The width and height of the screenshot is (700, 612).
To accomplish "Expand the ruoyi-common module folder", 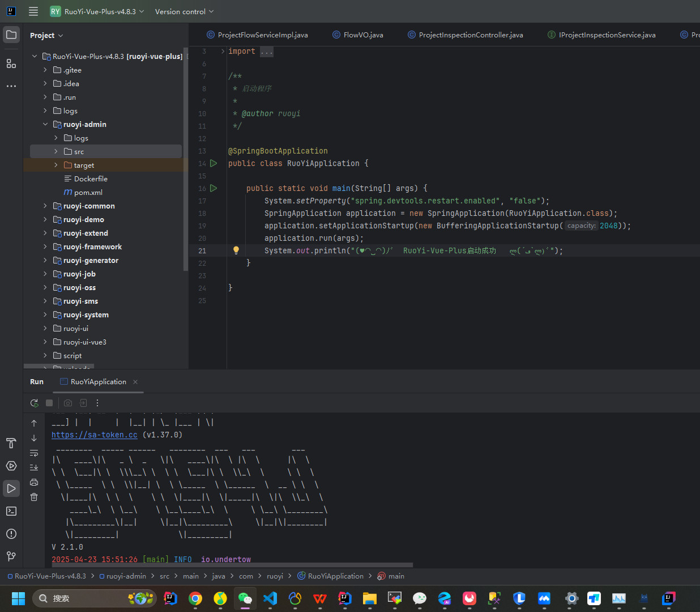I will point(45,206).
